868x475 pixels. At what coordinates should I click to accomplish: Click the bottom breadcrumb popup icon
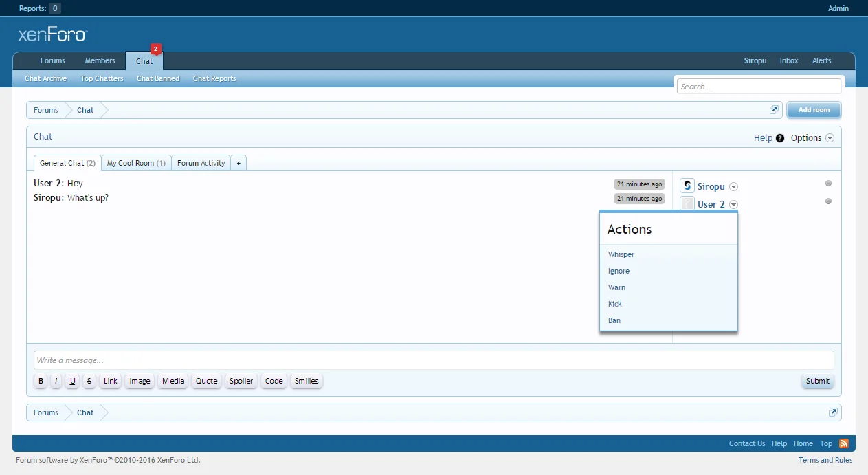pyautogui.click(x=833, y=412)
